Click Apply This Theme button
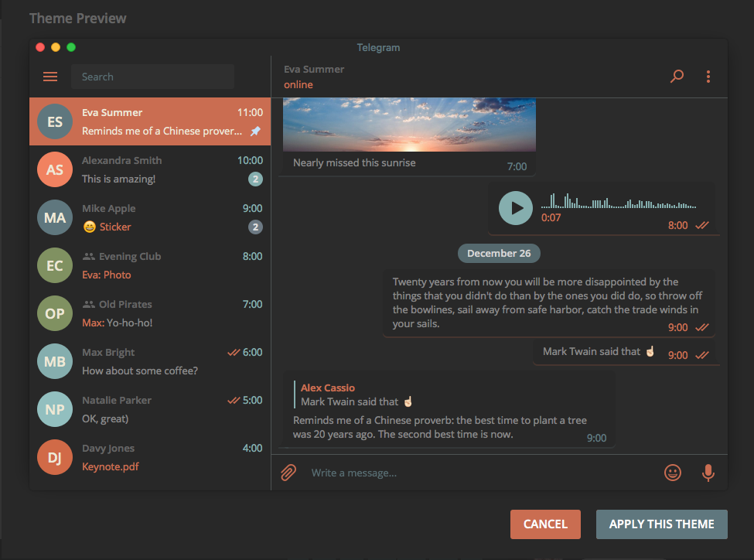This screenshot has width=754, height=560. pyautogui.click(x=662, y=524)
